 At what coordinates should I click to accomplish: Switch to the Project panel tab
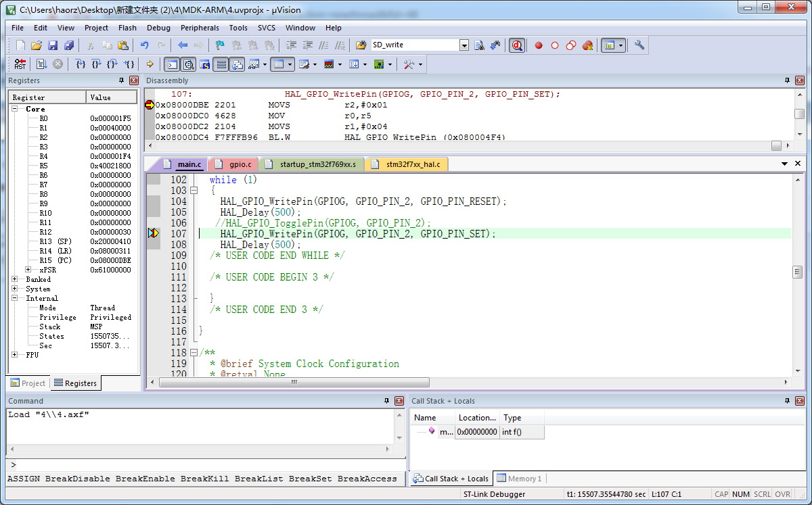tap(28, 383)
